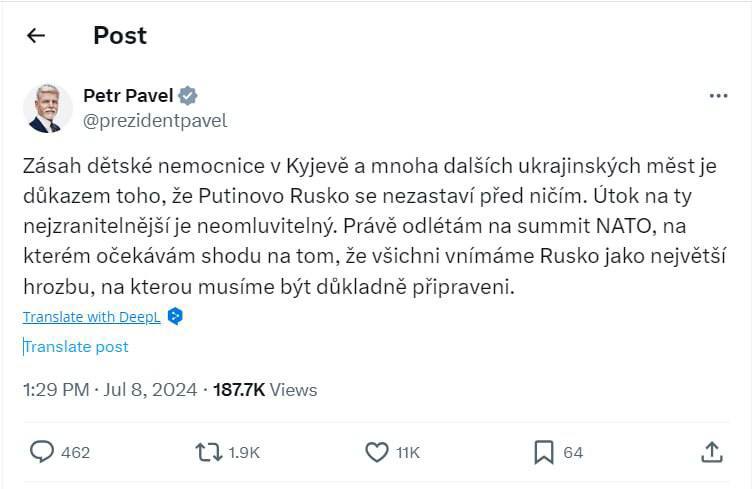Click the 11K likes count
The width and height of the screenshot is (752, 489).
[408, 453]
